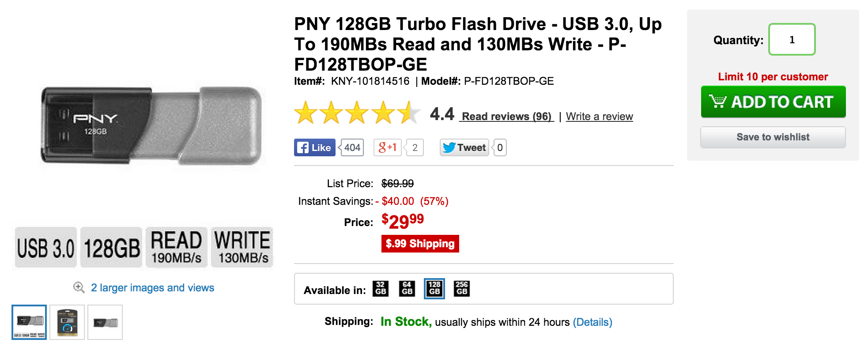Click the 4.4 star rating

click(357, 113)
